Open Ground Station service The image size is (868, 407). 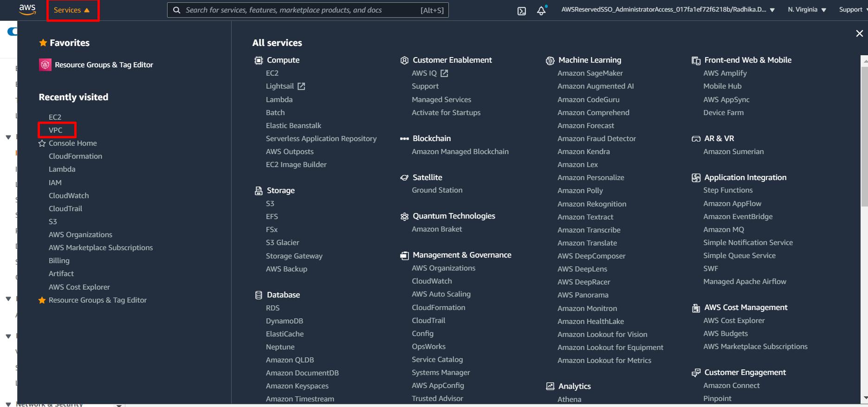(x=437, y=190)
